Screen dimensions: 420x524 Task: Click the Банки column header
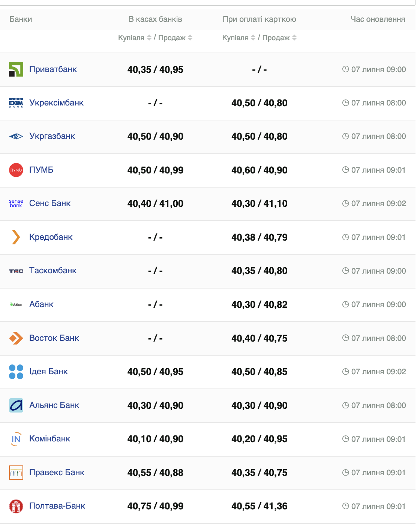coord(21,19)
